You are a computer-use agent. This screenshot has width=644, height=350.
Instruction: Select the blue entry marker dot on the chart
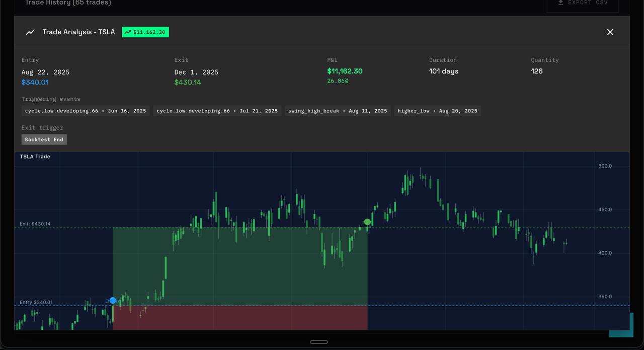pyautogui.click(x=113, y=300)
